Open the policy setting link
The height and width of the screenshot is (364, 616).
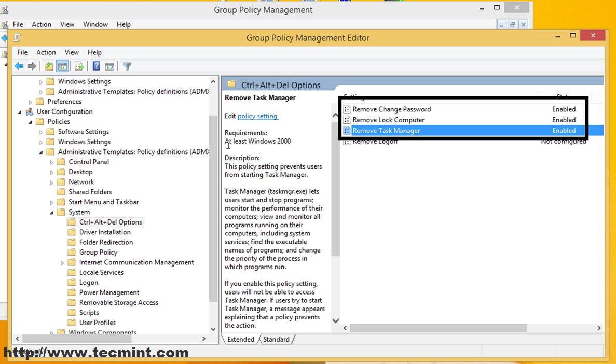click(x=258, y=116)
